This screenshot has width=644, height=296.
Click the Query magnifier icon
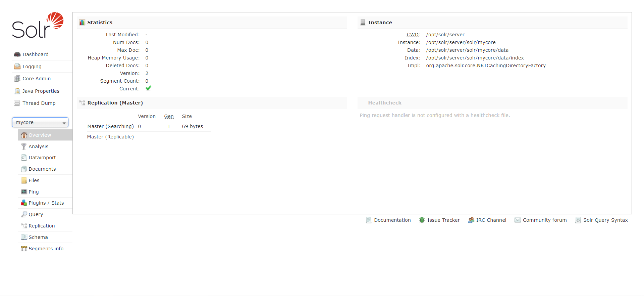click(24, 214)
